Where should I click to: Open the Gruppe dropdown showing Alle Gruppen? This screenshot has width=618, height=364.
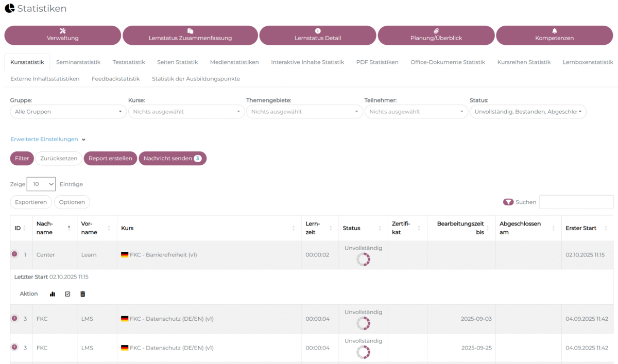[x=68, y=112]
